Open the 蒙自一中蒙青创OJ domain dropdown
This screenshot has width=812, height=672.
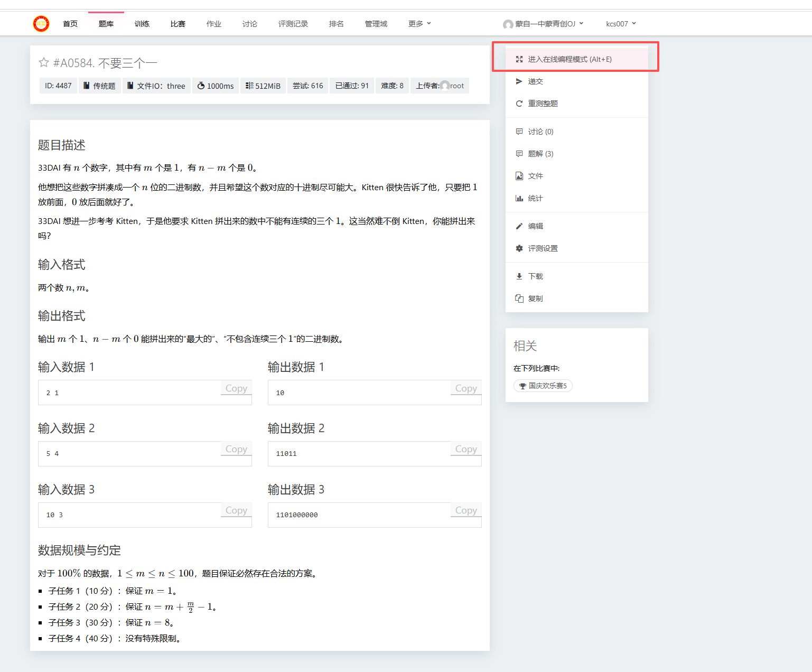[544, 24]
